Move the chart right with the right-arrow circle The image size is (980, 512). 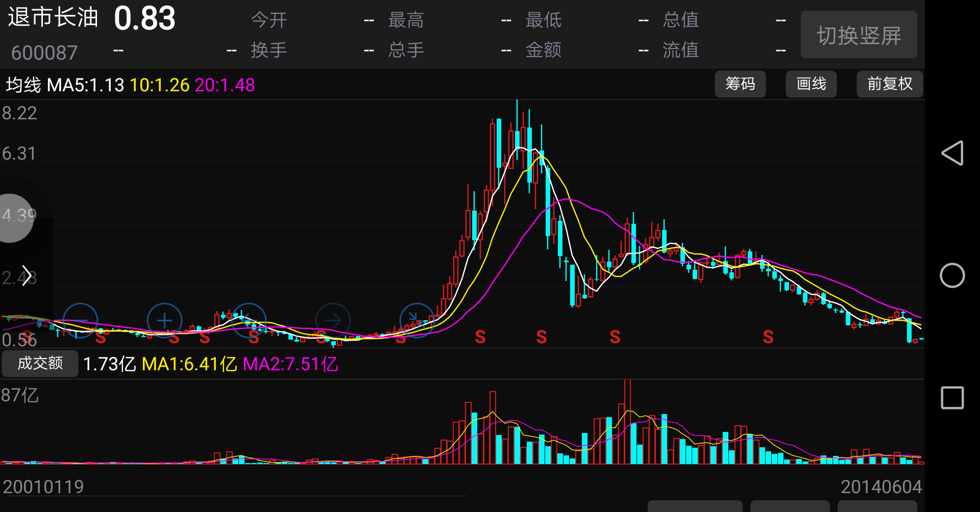[x=333, y=320]
